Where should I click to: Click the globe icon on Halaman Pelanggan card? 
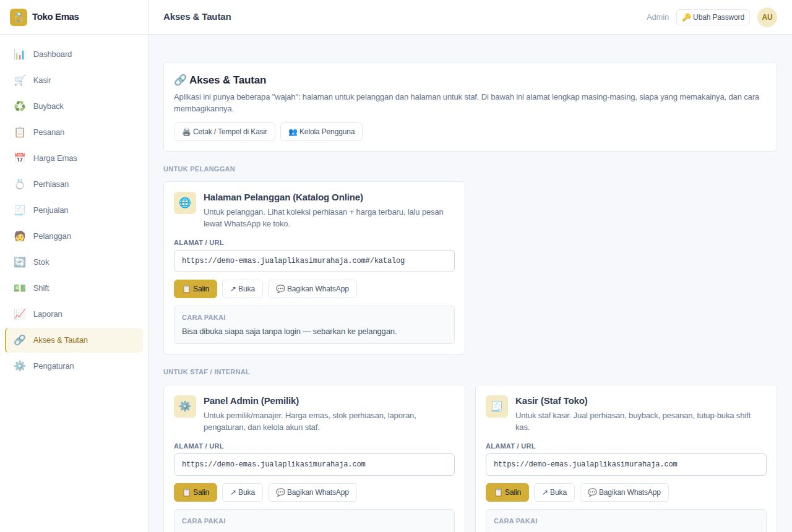coord(185,203)
